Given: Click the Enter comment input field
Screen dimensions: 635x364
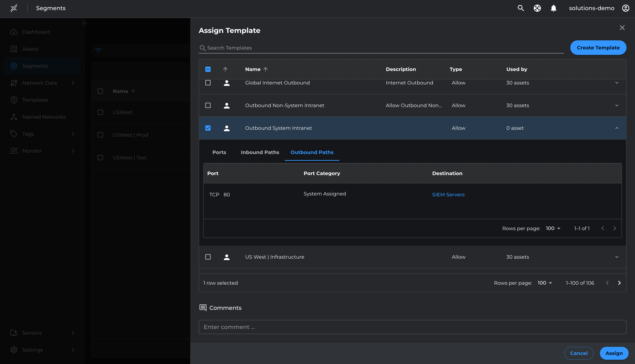Looking at the screenshot, I should point(412,327).
